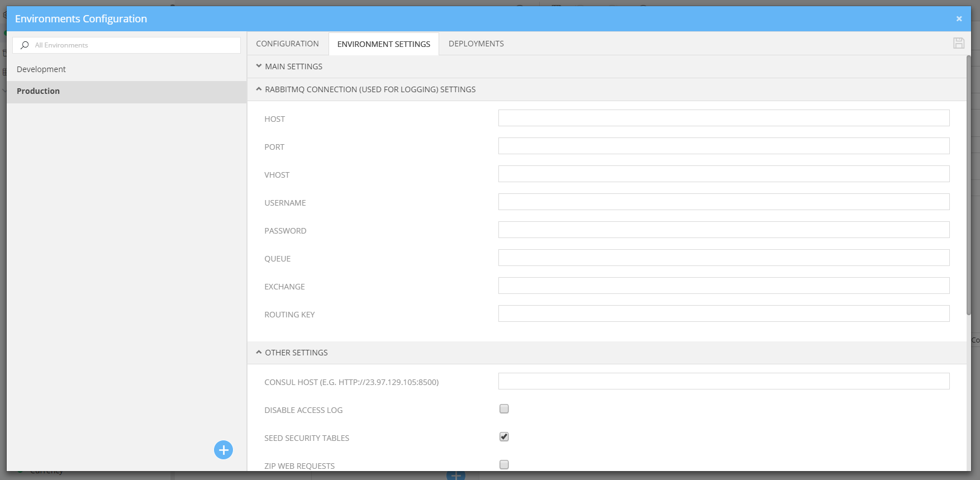
Task: Select the Development environment
Action: [x=41, y=69]
